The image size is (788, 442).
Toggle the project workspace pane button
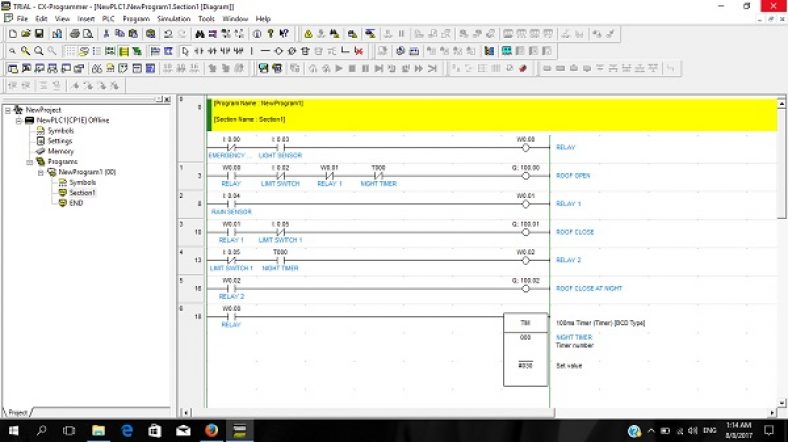[x=13, y=68]
